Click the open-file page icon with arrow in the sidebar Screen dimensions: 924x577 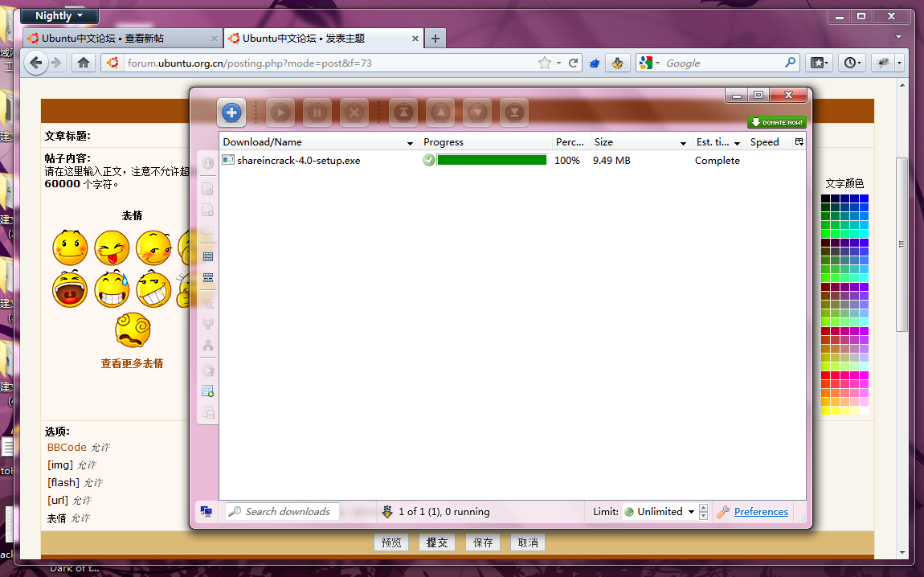click(208, 189)
